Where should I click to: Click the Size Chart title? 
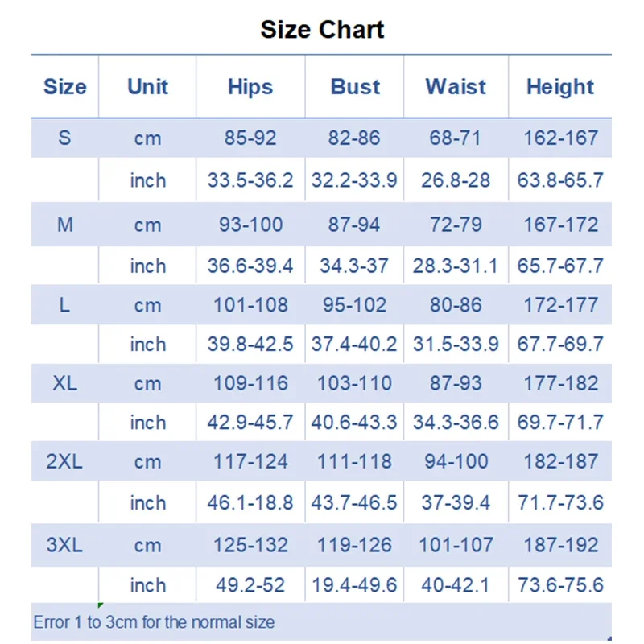point(322,30)
